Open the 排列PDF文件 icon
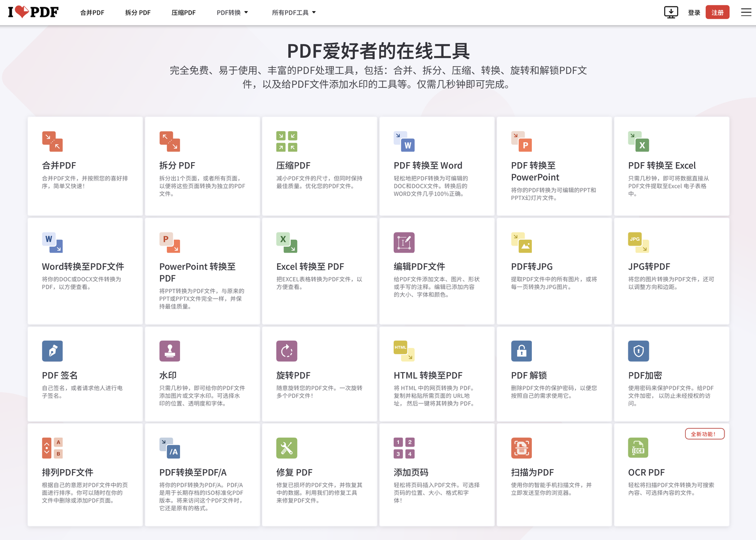The height and width of the screenshot is (540, 756). (52, 448)
